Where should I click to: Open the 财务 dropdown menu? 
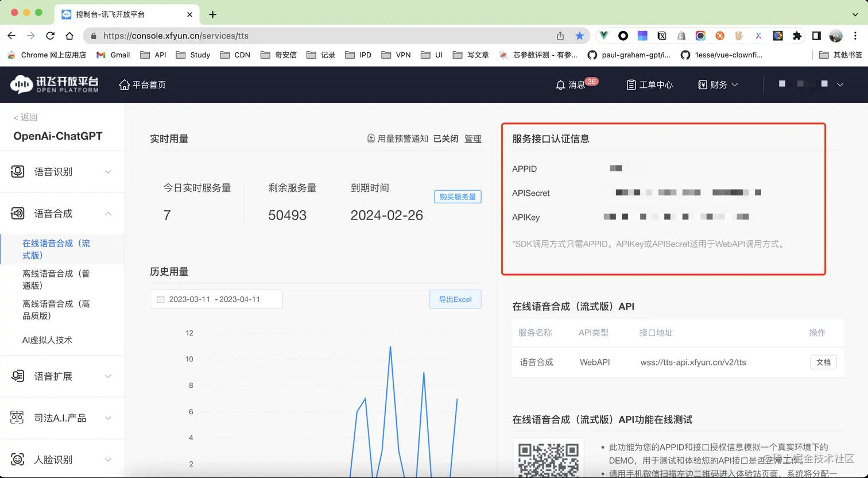[x=718, y=85]
